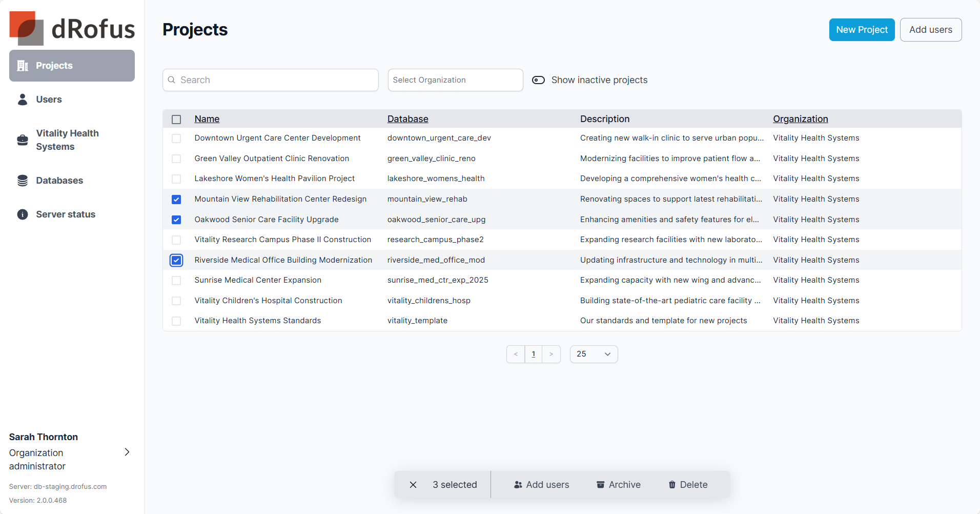Go to Projects in the sidebar

tap(72, 66)
